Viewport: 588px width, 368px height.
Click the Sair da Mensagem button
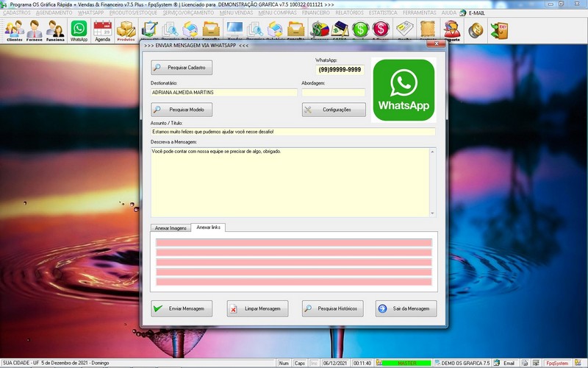[x=406, y=308]
